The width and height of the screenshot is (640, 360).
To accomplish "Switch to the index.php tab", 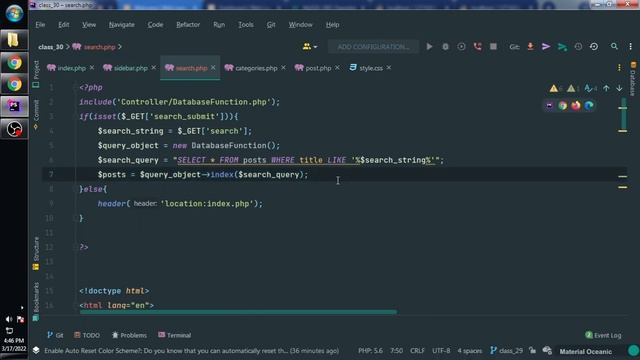I will [x=66, y=68].
